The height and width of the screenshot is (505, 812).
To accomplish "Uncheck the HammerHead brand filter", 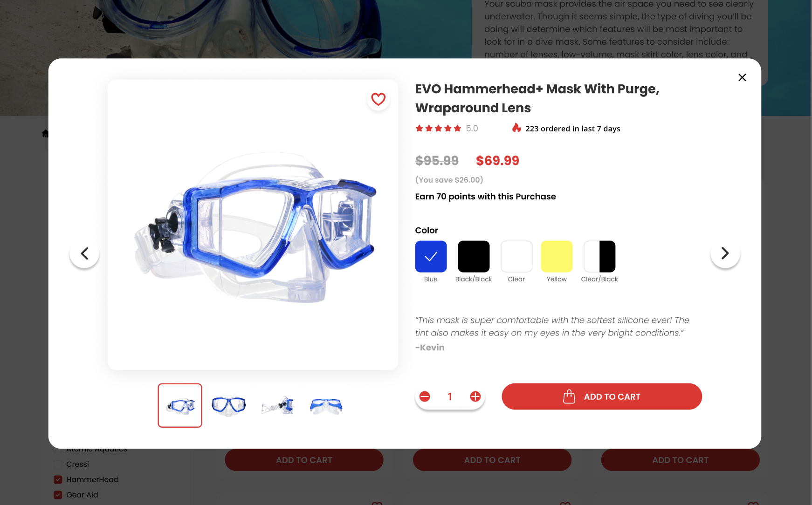I will [58, 479].
